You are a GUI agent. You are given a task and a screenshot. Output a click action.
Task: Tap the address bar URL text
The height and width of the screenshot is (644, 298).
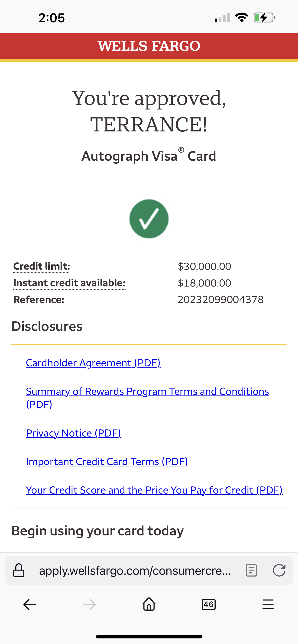click(135, 571)
